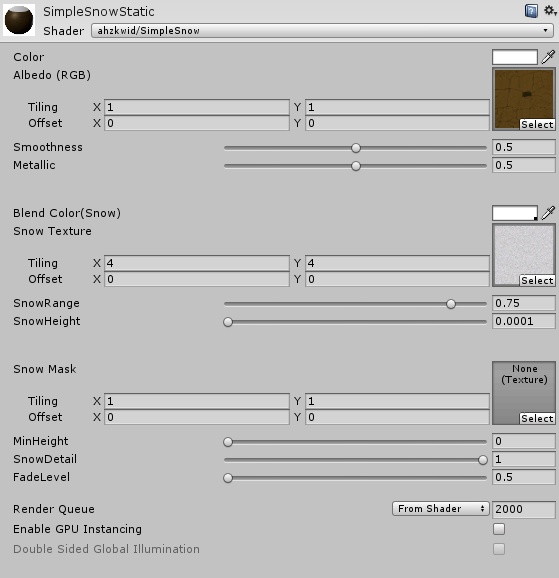This screenshot has height=578, width=559.
Task: Click the Render Queue value field 2000
Action: [x=524, y=509]
